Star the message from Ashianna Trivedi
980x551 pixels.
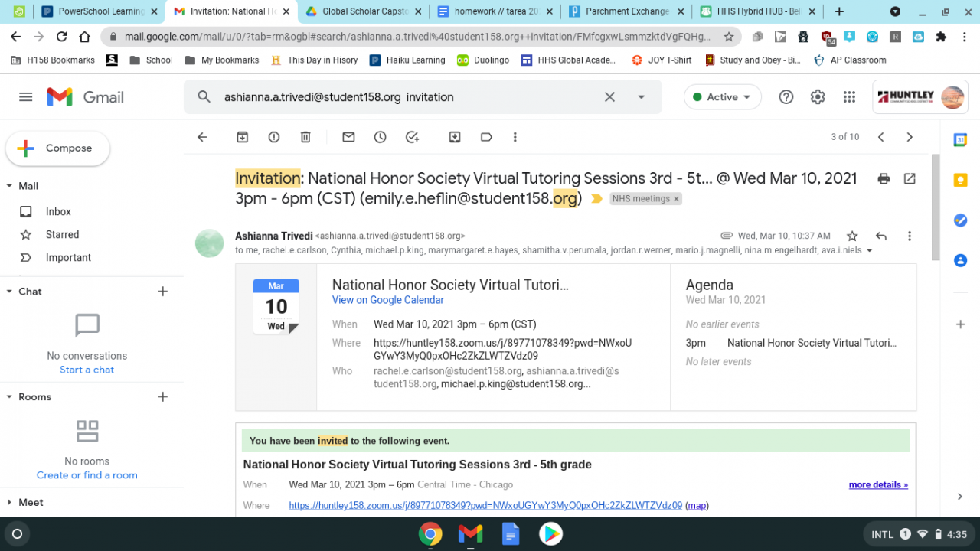click(x=852, y=236)
